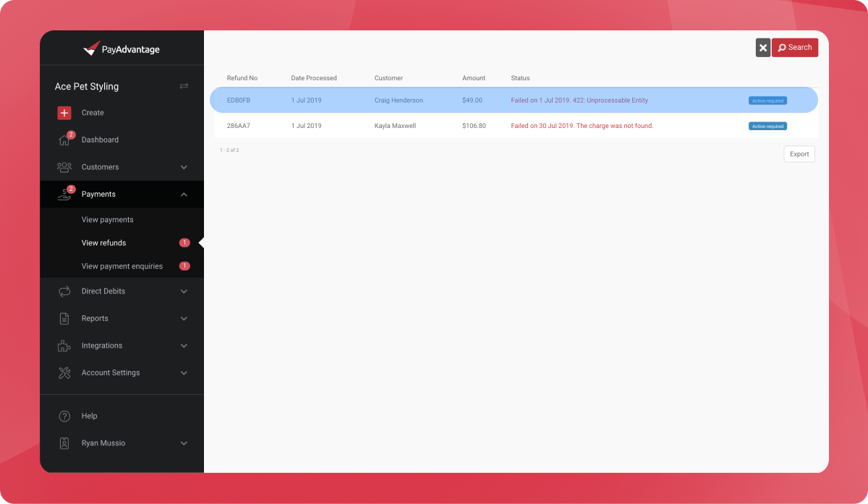Collapse the Payments section chevron
This screenshot has height=504, width=868.
tap(184, 195)
